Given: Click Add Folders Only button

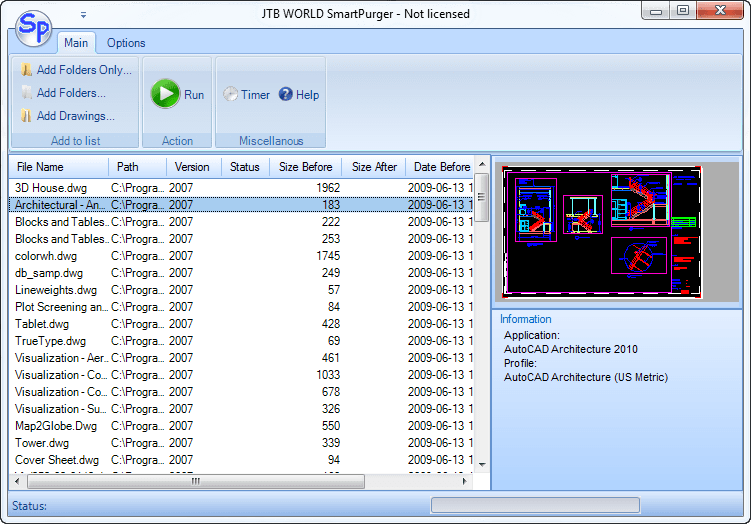Looking at the screenshot, I should click(76, 70).
